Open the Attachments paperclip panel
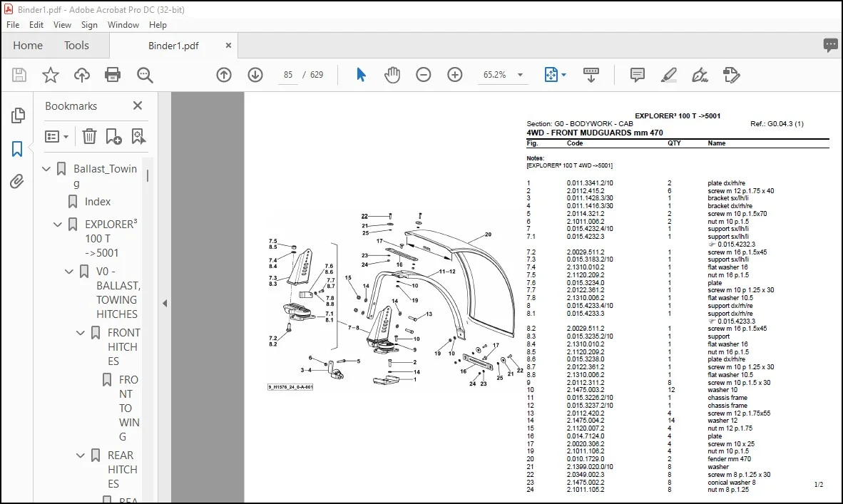The width and height of the screenshot is (843, 504). tap(17, 182)
